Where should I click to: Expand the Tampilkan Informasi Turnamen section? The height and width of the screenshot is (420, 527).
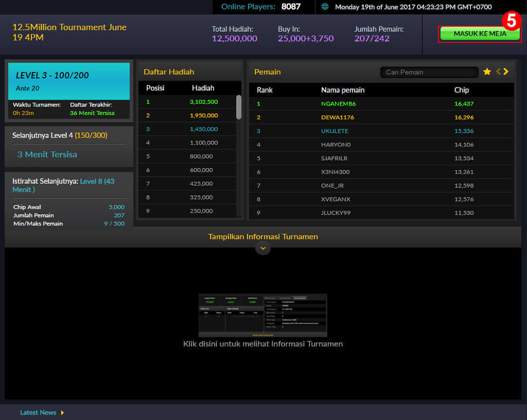[x=263, y=236]
